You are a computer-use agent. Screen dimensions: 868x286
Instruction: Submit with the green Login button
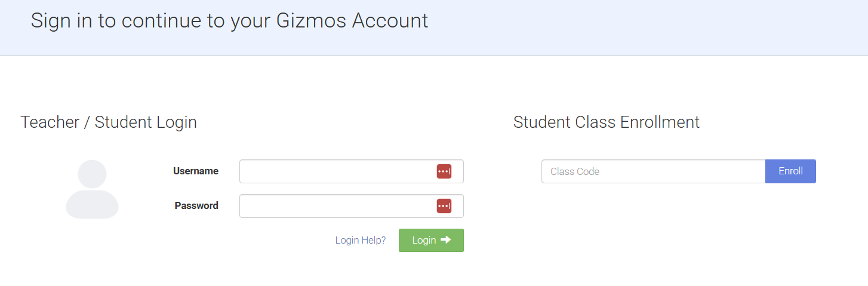[x=431, y=240]
